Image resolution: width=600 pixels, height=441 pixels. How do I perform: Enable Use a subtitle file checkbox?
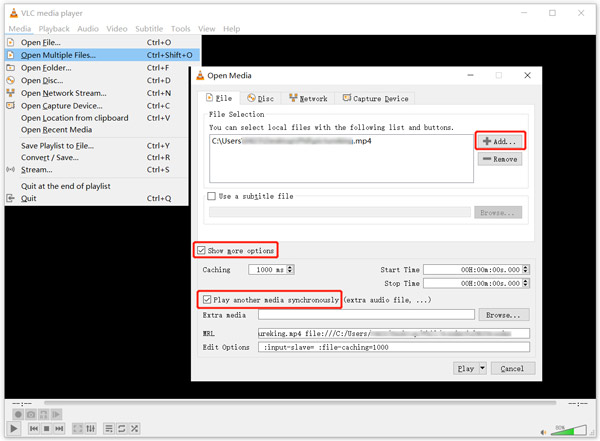[x=211, y=196]
